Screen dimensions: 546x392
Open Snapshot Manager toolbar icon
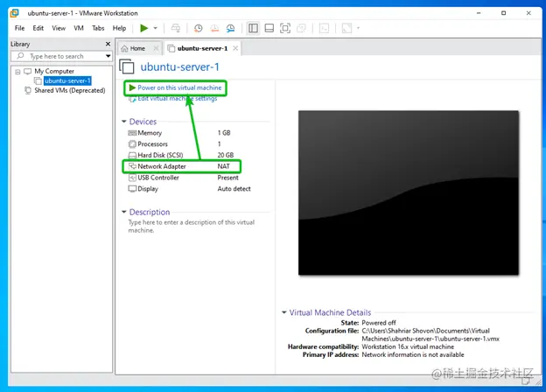[x=230, y=28]
